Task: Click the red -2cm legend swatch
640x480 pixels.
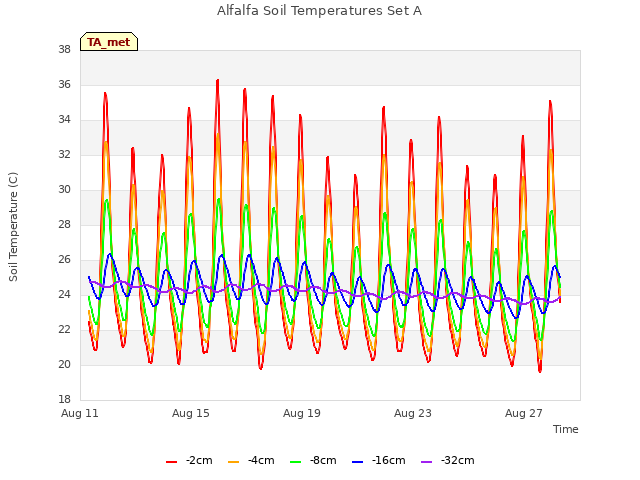Action: [x=171, y=462]
